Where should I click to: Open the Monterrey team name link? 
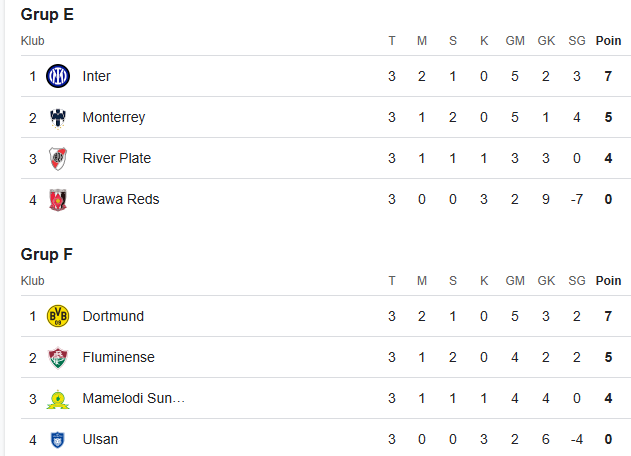(114, 117)
